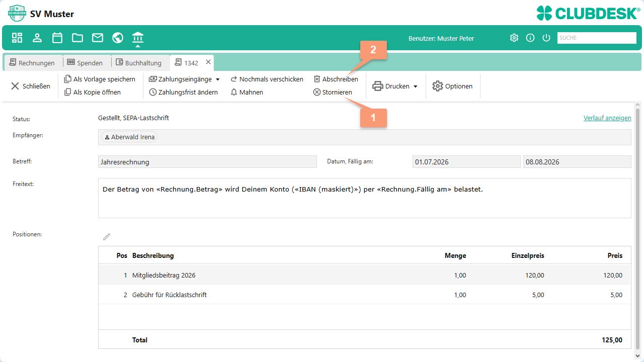
Task: Click Zahlungsfrist ändern
Action: (184, 92)
